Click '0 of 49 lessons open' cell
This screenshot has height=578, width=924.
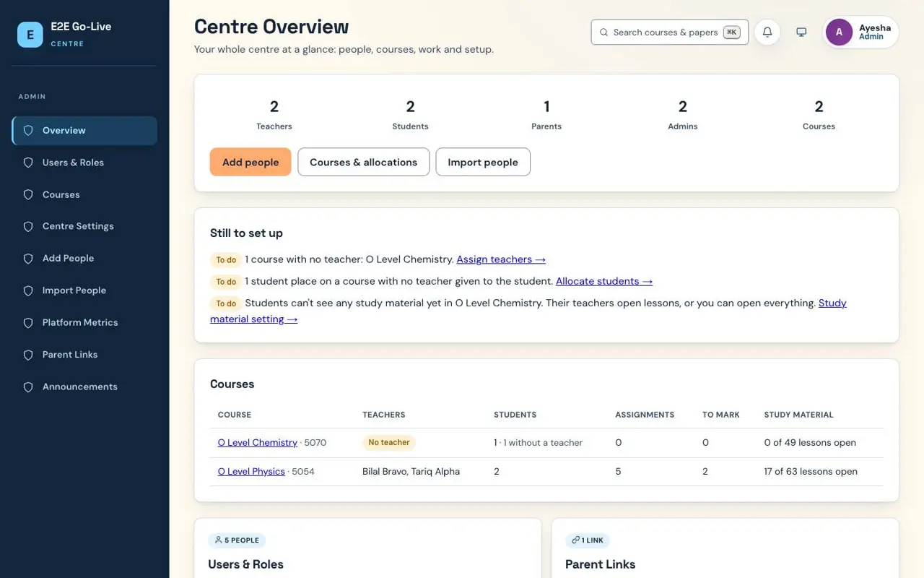pos(810,443)
